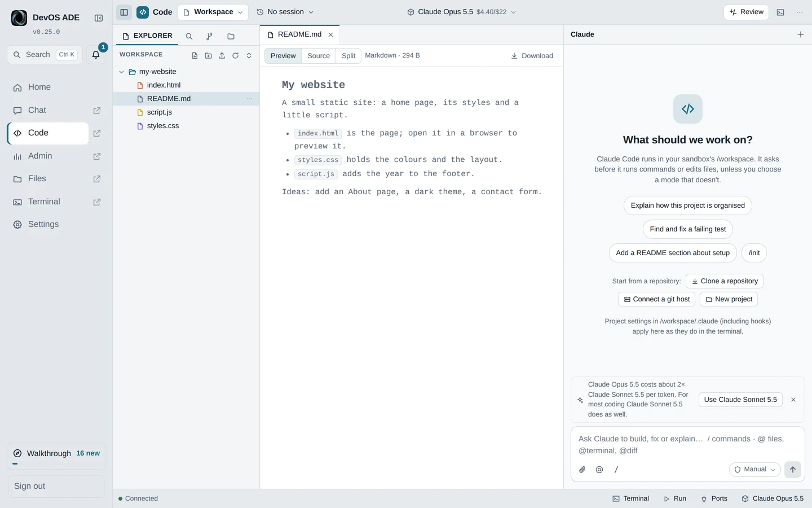Screen dimensions: 812x508
Task: Dismiss the Sonnet suggestion banner
Action: tap(793, 400)
